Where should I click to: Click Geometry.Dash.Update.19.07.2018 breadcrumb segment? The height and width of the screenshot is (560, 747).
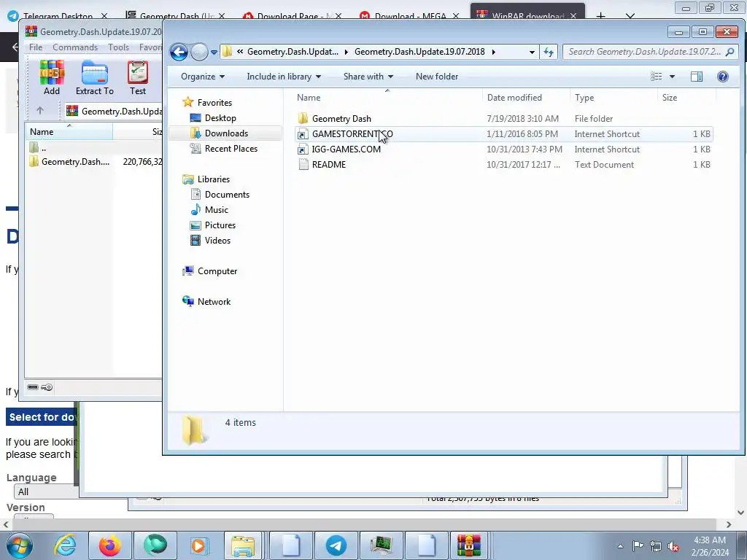point(419,52)
